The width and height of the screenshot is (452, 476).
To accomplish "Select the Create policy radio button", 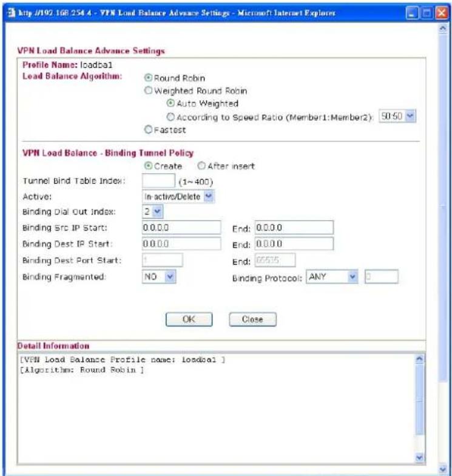I will pyautogui.click(x=148, y=166).
